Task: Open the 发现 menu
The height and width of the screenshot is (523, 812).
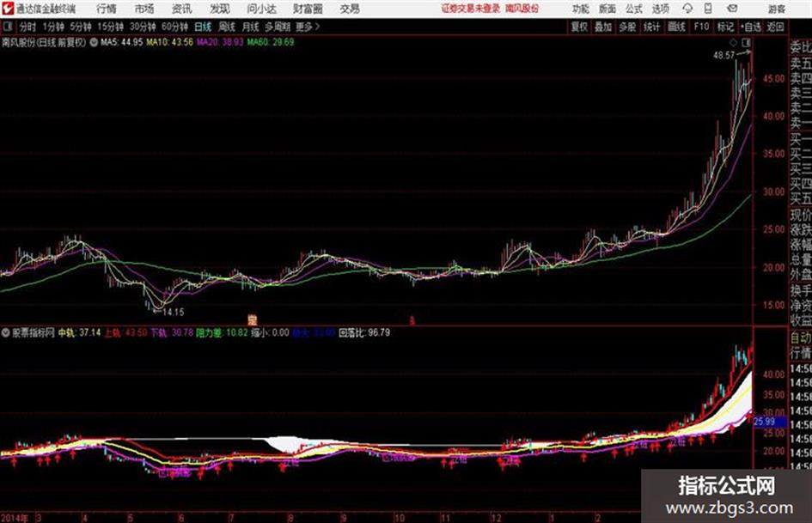Action: [x=220, y=9]
